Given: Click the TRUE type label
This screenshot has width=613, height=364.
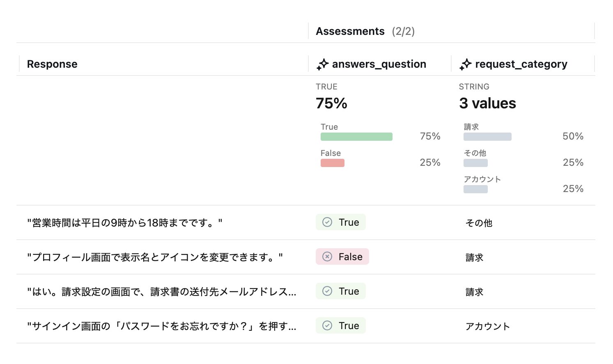Looking at the screenshot, I should point(326,87).
